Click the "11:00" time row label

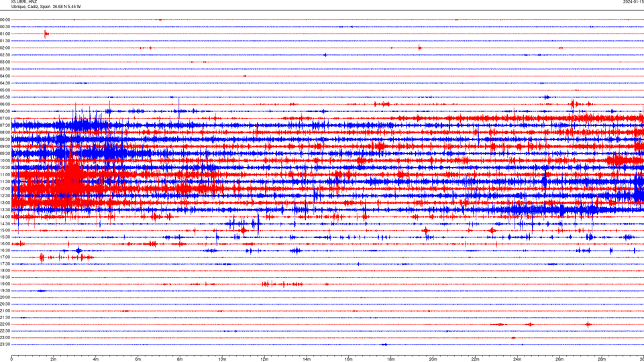[5, 174]
